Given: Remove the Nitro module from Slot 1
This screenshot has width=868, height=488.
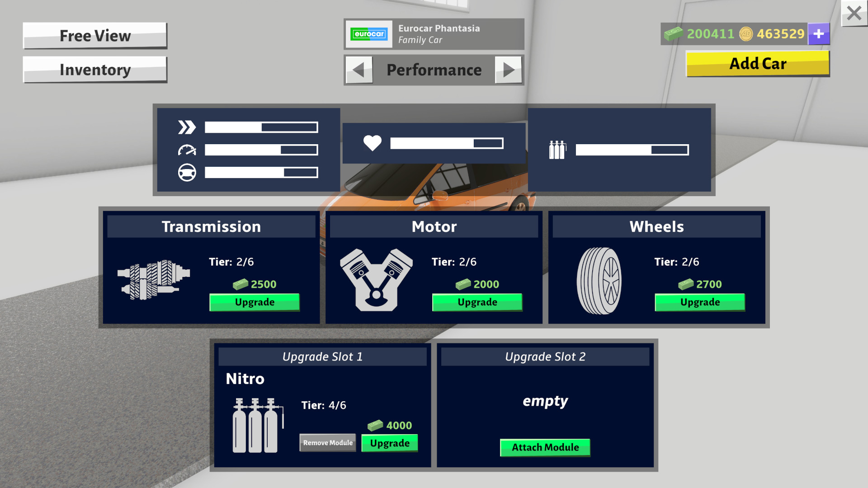Looking at the screenshot, I should pos(327,443).
